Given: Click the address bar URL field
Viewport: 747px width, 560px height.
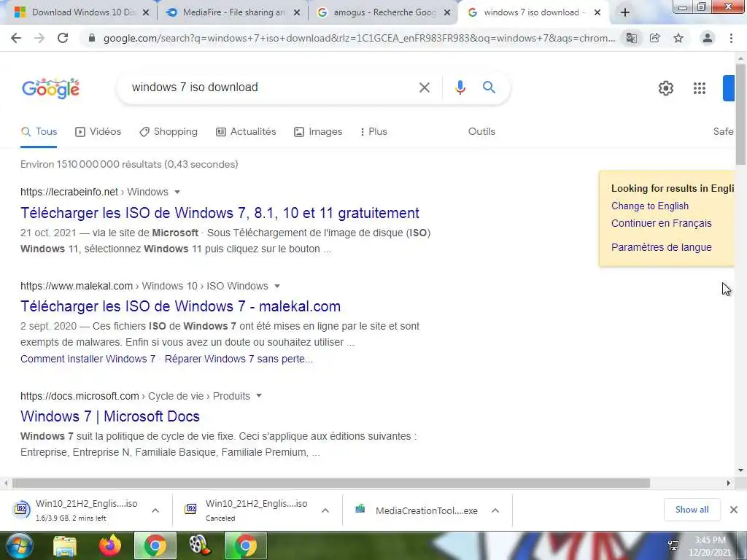Looking at the screenshot, I should 359,38.
